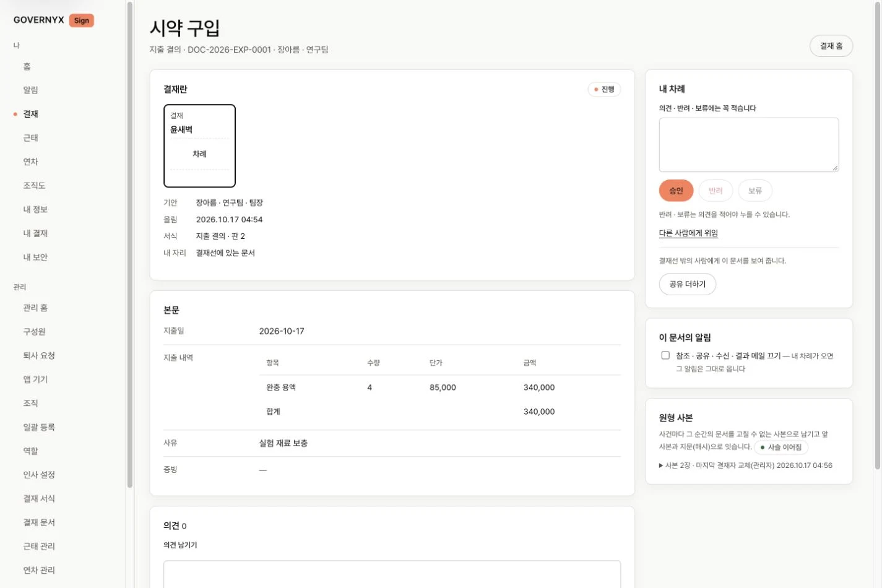Click the sidebar scrollbar
The image size is (882, 588).
[129, 244]
